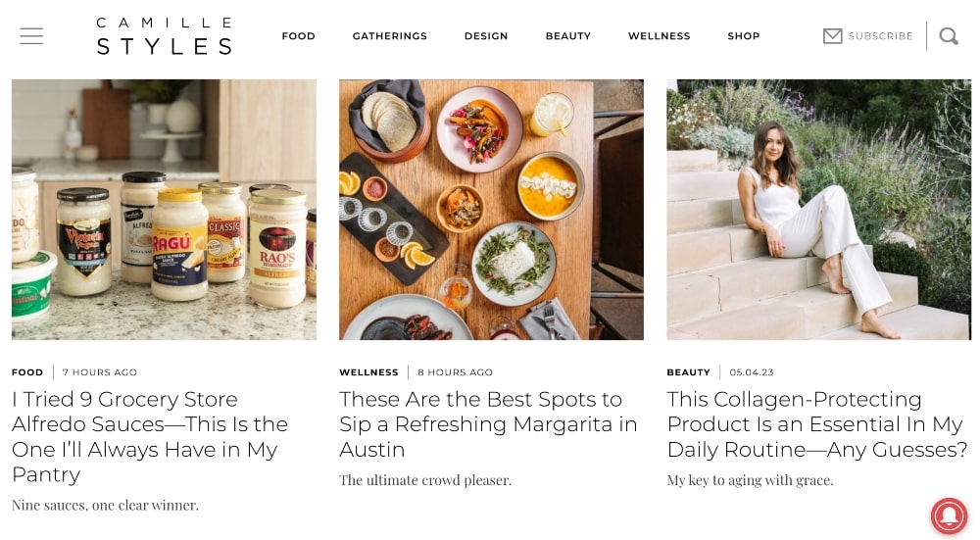Open the red notification bell icon

coord(949,516)
